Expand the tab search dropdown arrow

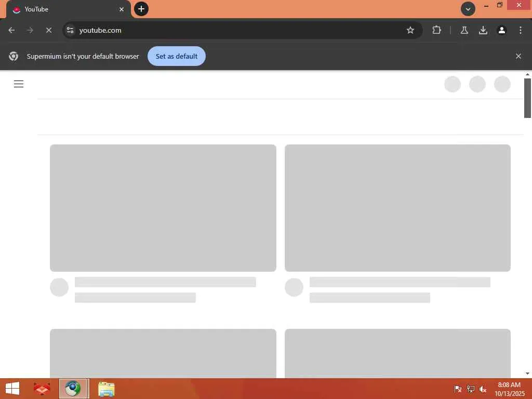[468, 9]
